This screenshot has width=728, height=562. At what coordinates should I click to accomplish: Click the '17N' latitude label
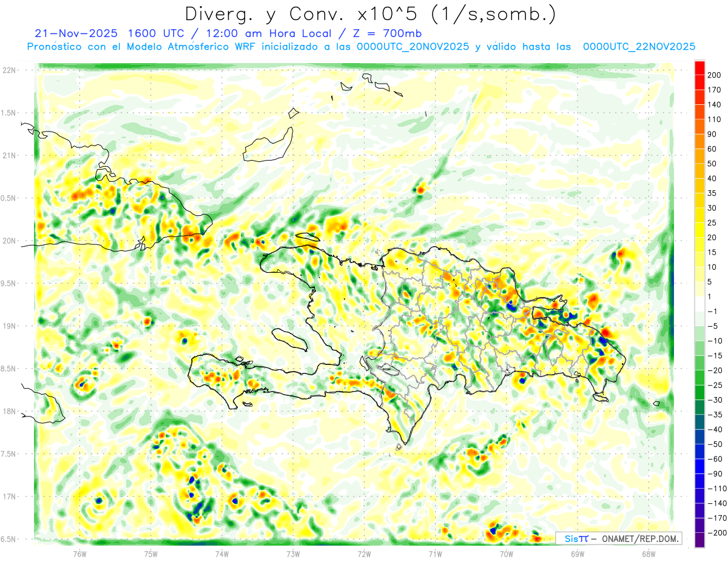(x=8, y=497)
